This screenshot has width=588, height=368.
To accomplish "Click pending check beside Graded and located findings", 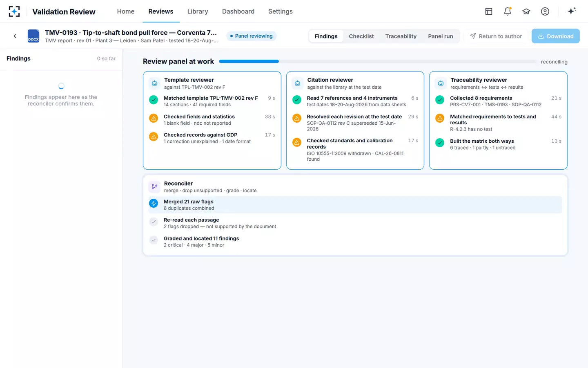I will [x=154, y=240].
